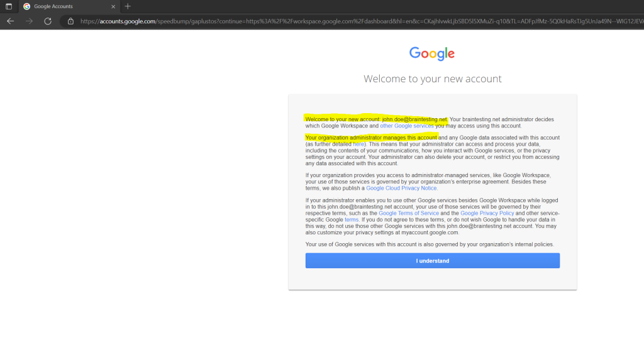This screenshot has width=644, height=360.
Task: Open the tab actions menu icon
Action: (9, 6)
